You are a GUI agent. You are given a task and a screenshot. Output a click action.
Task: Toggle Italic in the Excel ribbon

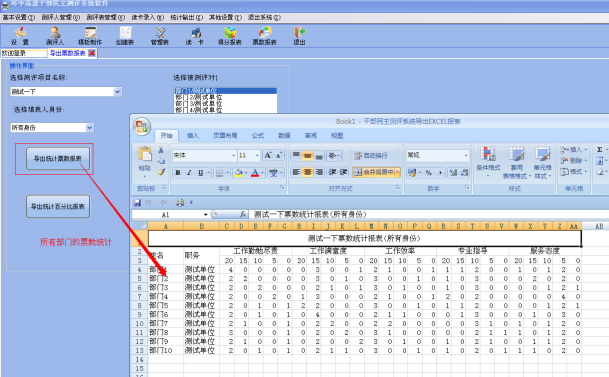coord(189,172)
